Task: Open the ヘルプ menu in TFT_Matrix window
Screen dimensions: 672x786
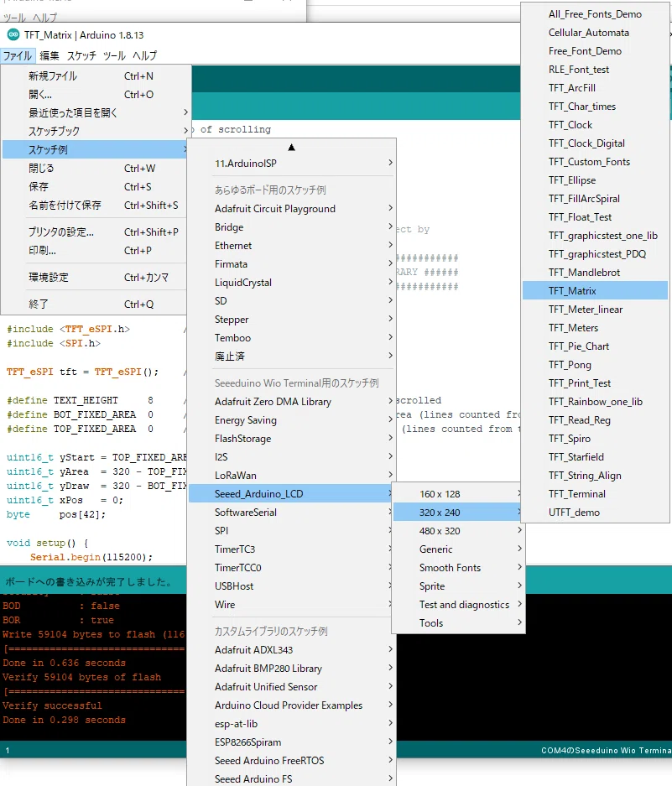Action: [145, 55]
